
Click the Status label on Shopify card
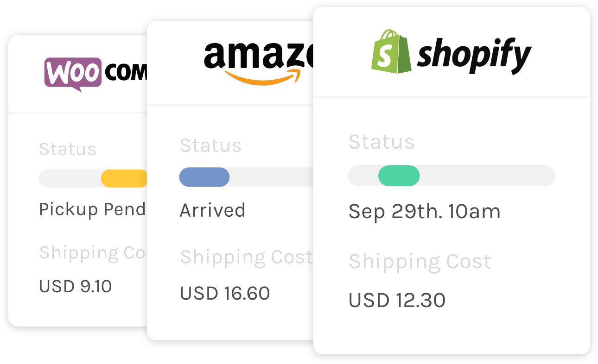pyautogui.click(x=382, y=142)
